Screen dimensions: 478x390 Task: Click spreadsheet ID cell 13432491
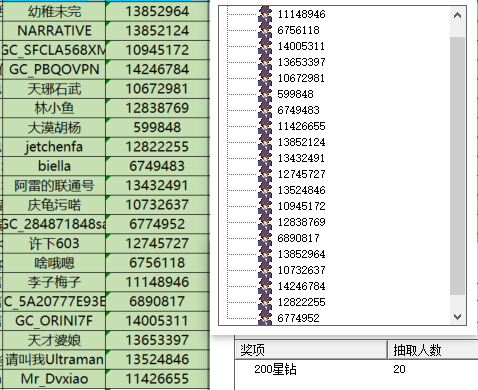point(157,185)
